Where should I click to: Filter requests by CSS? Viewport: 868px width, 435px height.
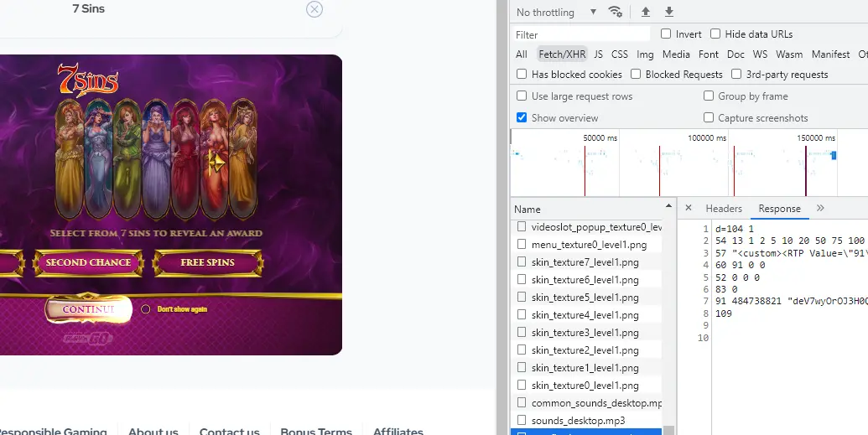(x=620, y=54)
